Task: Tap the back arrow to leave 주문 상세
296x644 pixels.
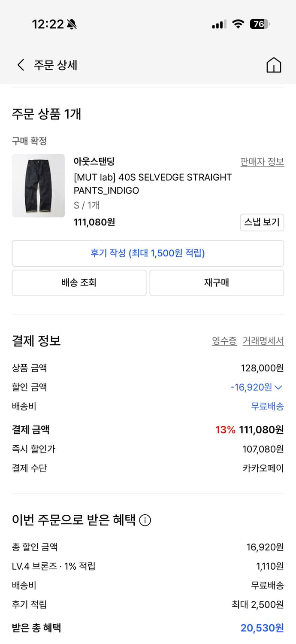Action: pyautogui.click(x=20, y=65)
